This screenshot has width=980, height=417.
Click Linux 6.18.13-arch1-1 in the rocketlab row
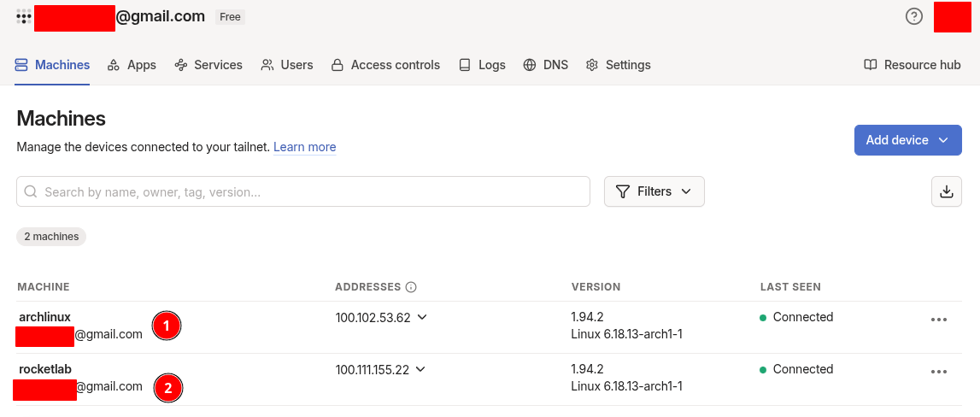pos(626,385)
